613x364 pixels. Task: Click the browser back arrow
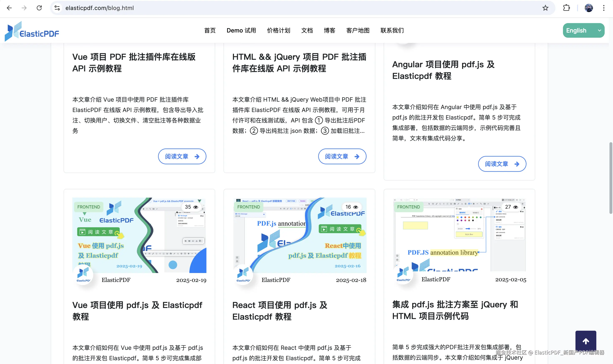coord(9,8)
